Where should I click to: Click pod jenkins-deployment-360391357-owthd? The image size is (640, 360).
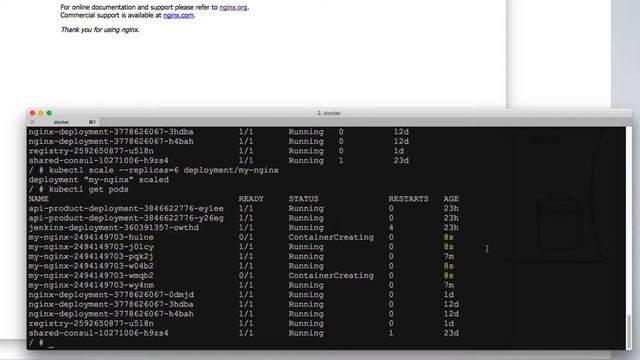(113, 228)
